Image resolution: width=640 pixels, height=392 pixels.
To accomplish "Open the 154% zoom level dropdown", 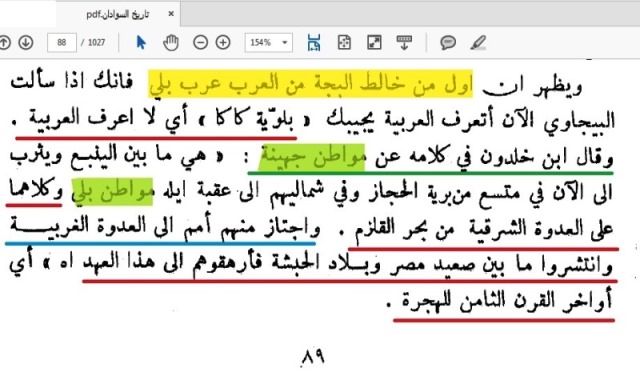I will pyautogui.click(x=269, y=42).
